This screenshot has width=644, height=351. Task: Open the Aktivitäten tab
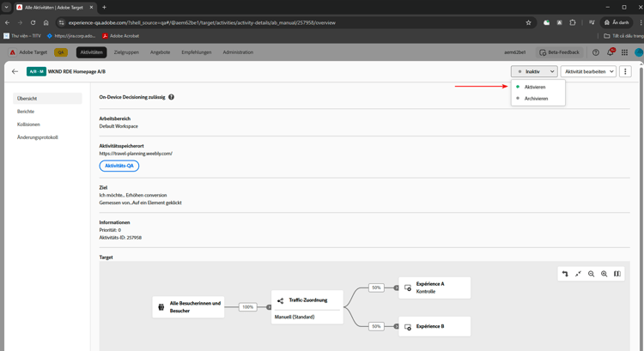coord(92,52)
